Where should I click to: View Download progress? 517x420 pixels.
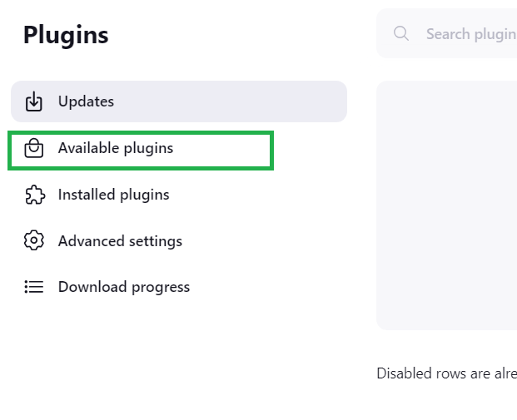point(123,287)
